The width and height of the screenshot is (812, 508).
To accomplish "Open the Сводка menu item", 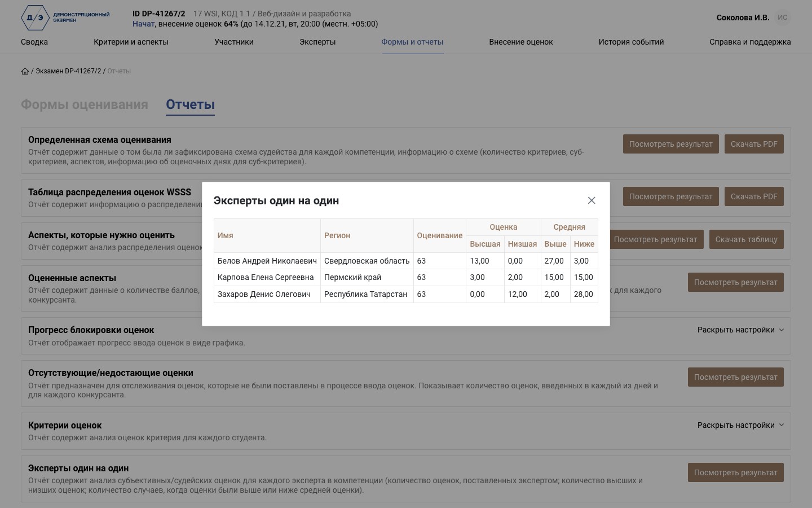I will coord(34,42).
